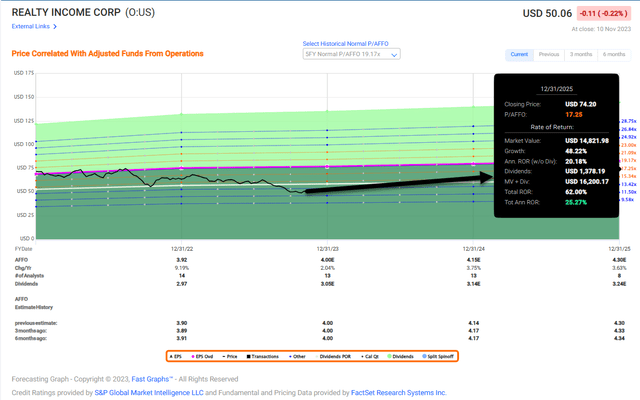Toggle the Price line in legend
Screen dimensions: 640x400
pos(230,356)
